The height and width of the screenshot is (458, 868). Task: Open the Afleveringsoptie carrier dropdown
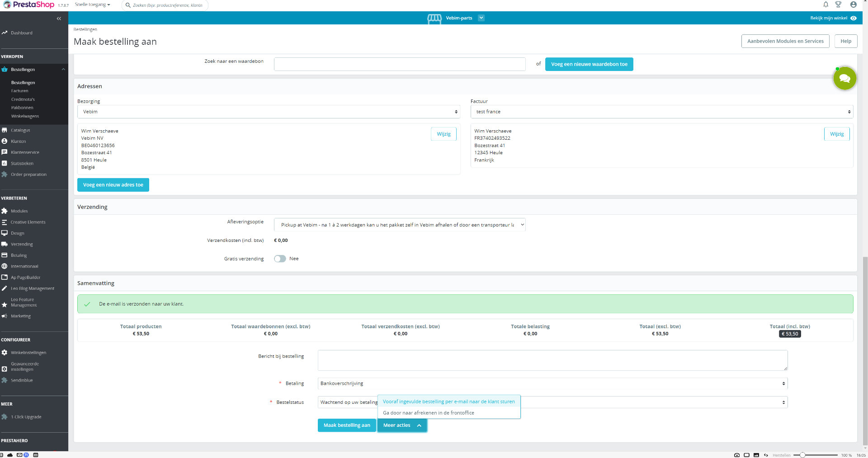[x=400, y=225]
